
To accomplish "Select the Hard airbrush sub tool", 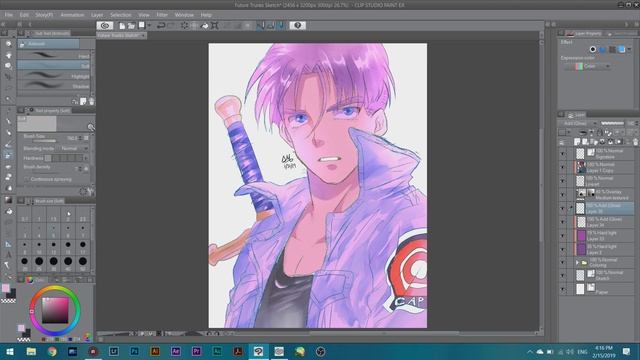I will 54,56.
